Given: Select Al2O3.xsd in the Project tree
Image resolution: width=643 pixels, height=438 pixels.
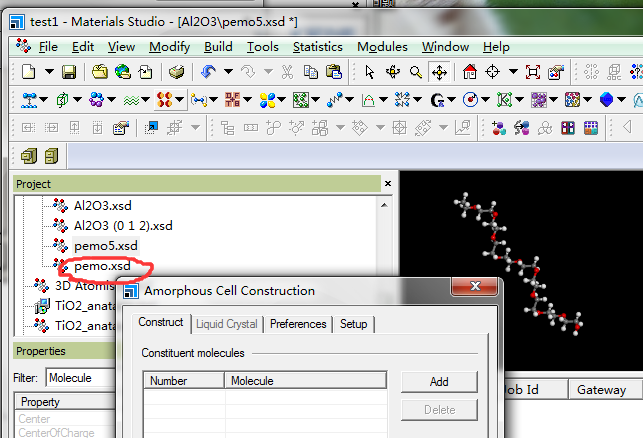Looking at the screenshot, I should coord(103,205).
